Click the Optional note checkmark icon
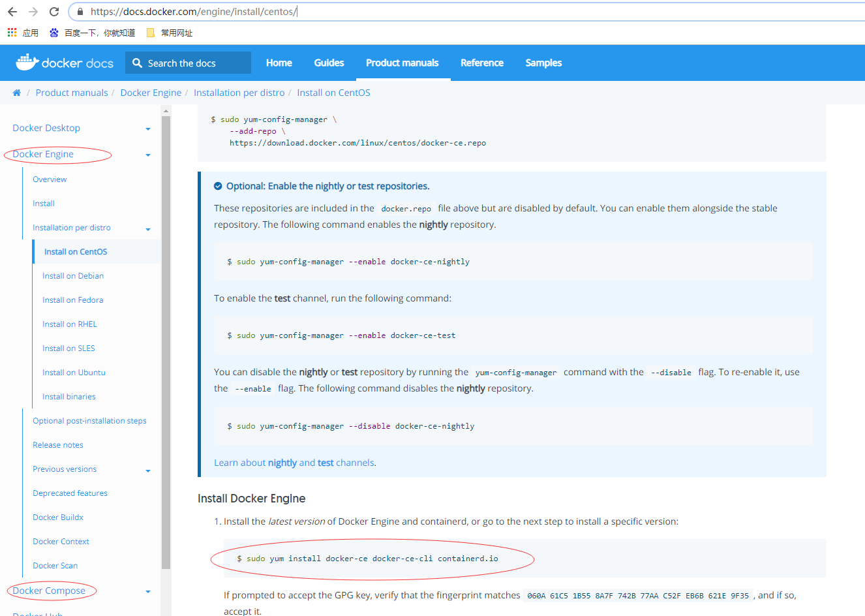865x616 pixels. click(x=218, y=186)
